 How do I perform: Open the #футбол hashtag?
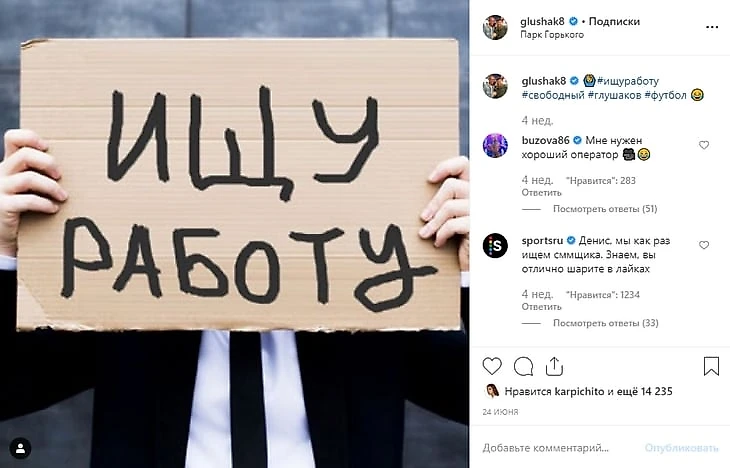pos(665,95)
